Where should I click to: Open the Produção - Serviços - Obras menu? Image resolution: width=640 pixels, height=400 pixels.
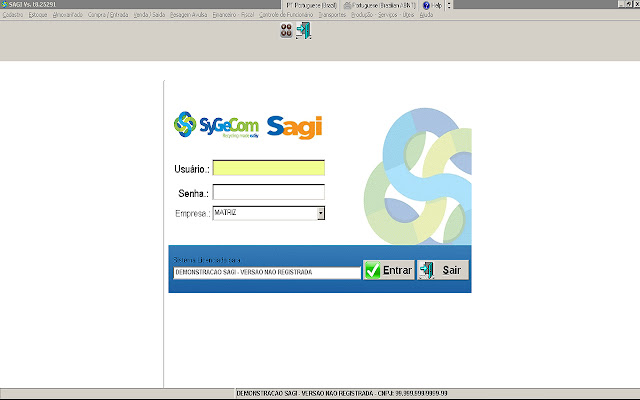click(382, 15)
